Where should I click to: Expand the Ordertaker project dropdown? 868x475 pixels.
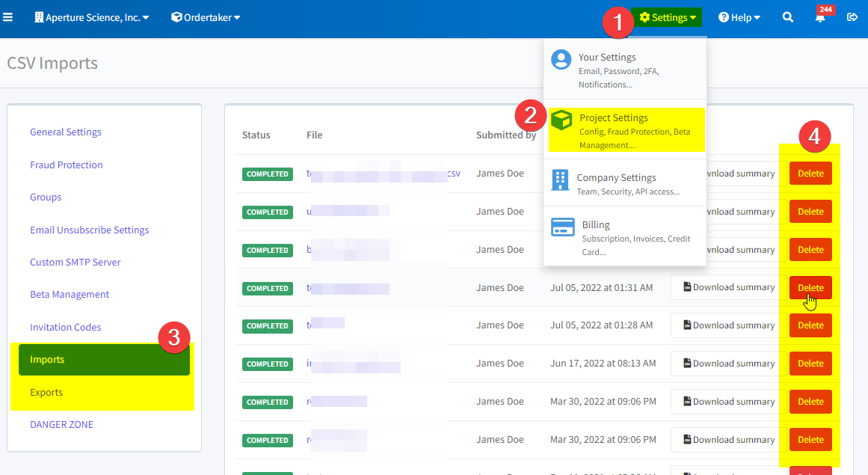point(206,17)
